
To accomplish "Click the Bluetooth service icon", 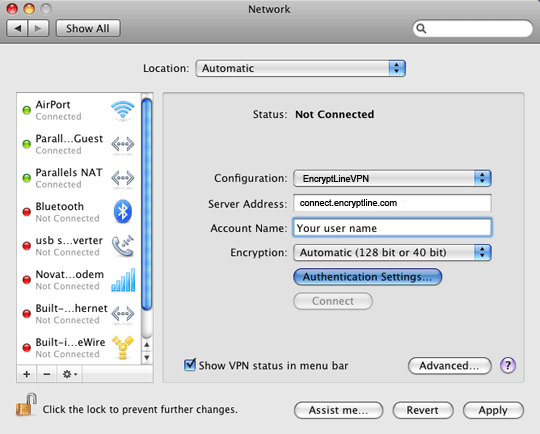I will (x=123, y=211).
